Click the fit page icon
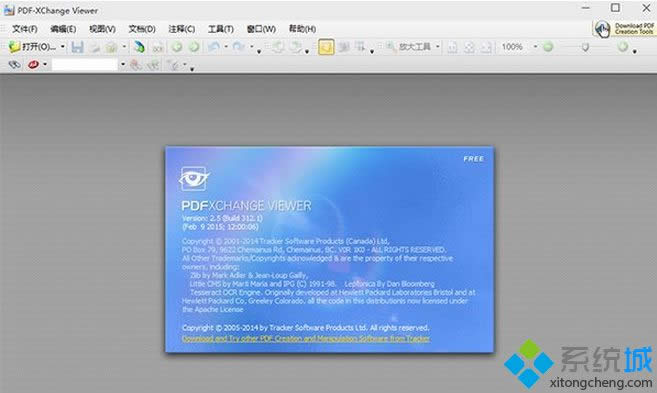This screenshot has width=657, height=393. tap(469, 47)
